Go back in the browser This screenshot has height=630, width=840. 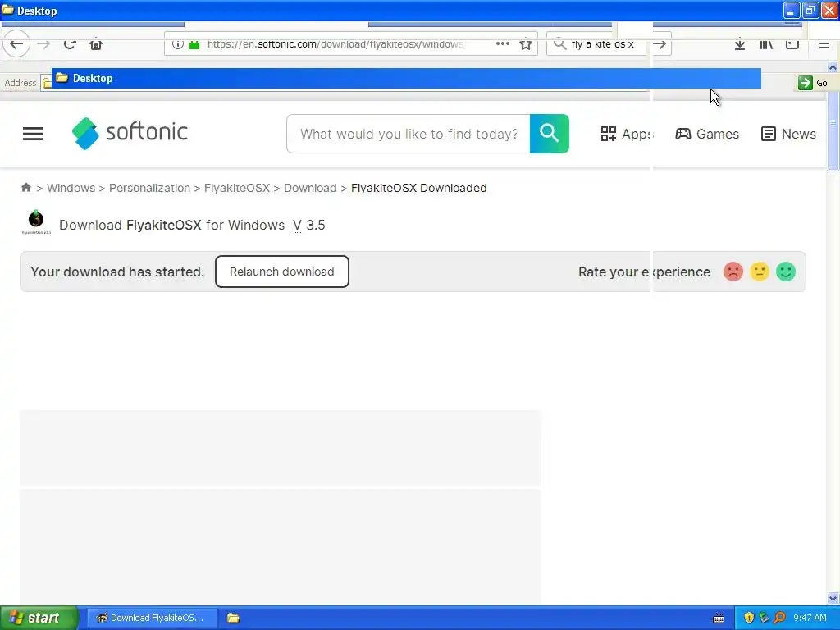[x=16, y=45]
